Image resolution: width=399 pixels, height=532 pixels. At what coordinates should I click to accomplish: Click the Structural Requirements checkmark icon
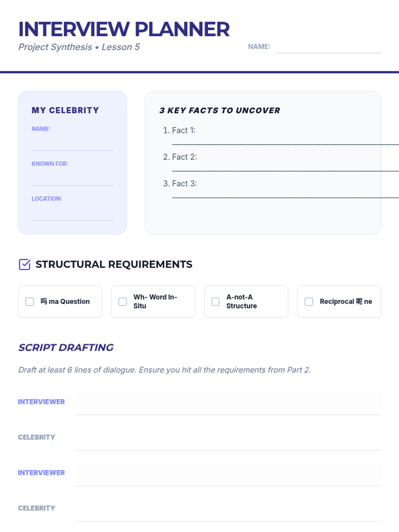(x=25, y=264)
